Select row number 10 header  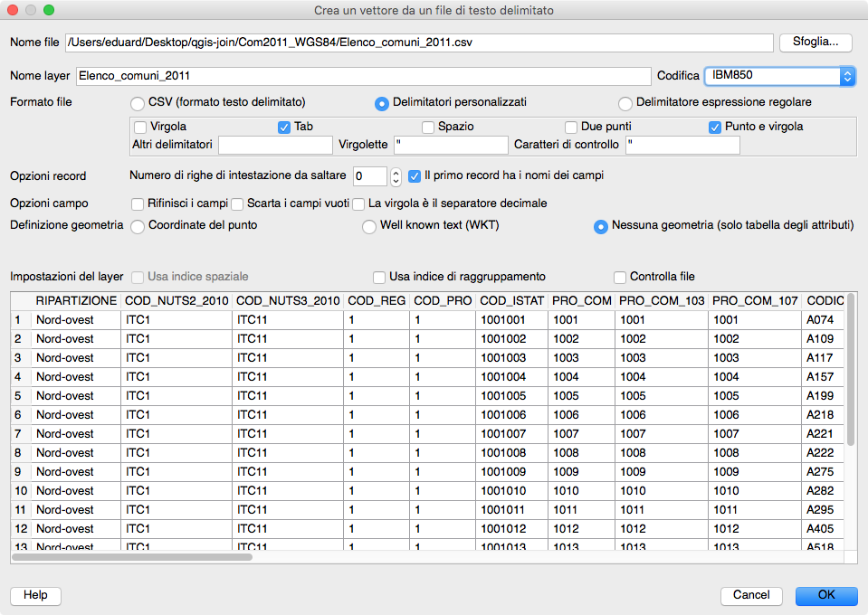pos(21,491)
